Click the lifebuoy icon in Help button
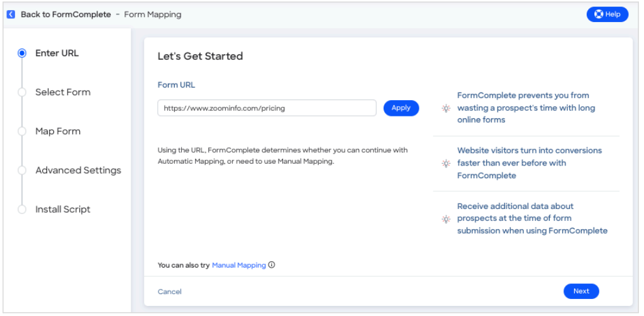 (599, 14)
